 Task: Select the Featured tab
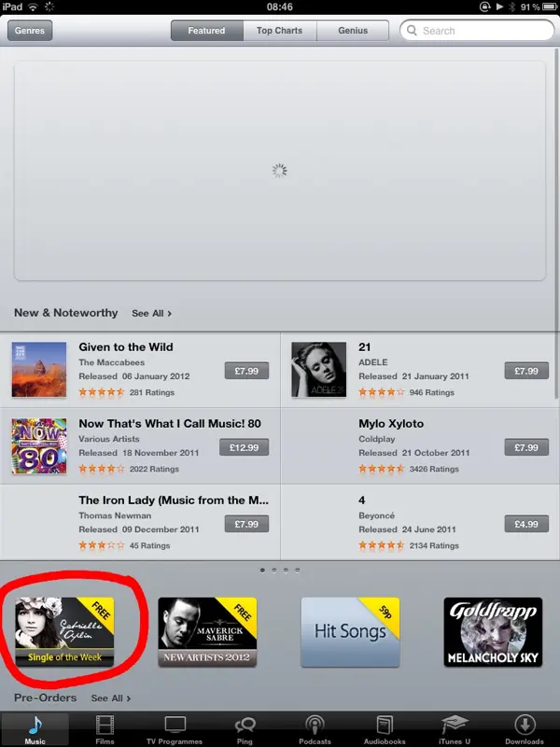[206, 31]
